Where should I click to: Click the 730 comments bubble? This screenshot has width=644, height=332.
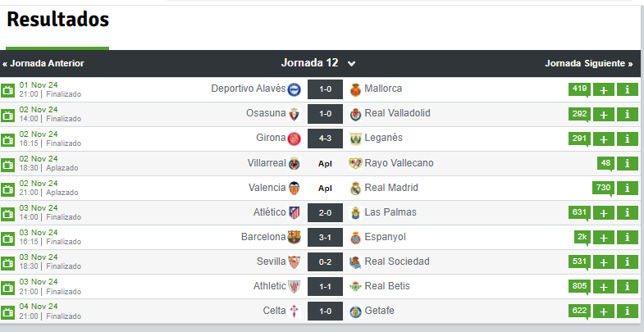603,188
